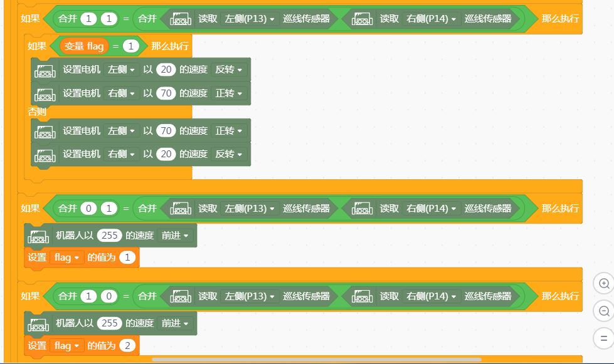The height and width of the screenshot is (364, 614).
Task: Click robot icon on forward block above flag 值为 2
Action: click(x=38, y=324)
